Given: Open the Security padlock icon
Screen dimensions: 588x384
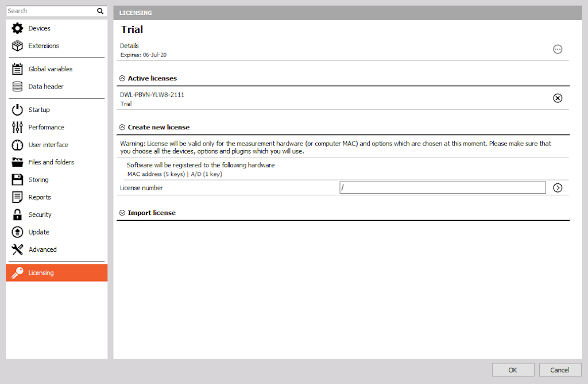Looking at the screenshot, I should (x=17, y=214).
